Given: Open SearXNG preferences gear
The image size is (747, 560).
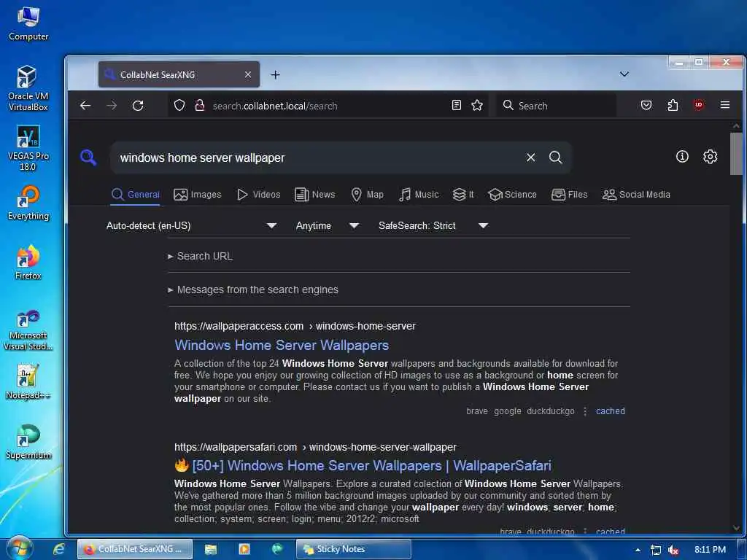Looking at the screenshot, I should coord(710,156).
